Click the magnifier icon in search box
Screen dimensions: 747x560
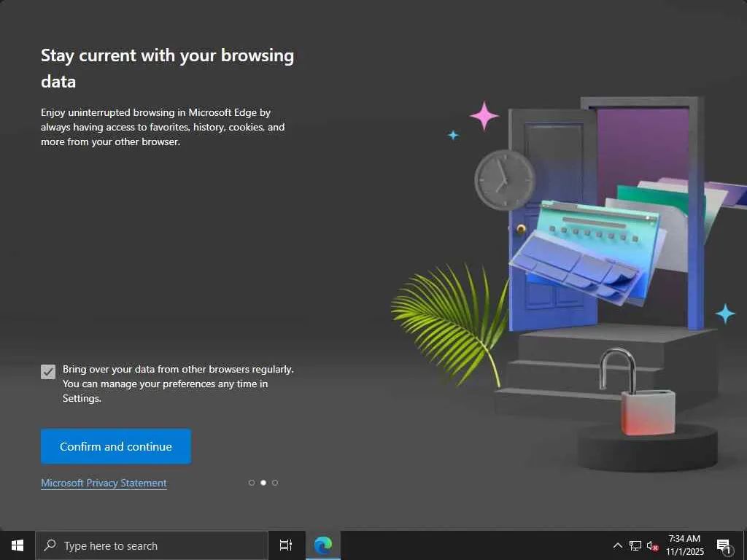pyautogui.click(x=50, y=545)
